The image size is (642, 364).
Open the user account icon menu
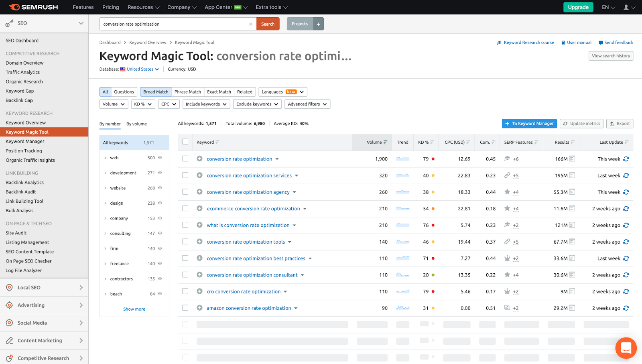pyautogui.click(x=629, y=7)
